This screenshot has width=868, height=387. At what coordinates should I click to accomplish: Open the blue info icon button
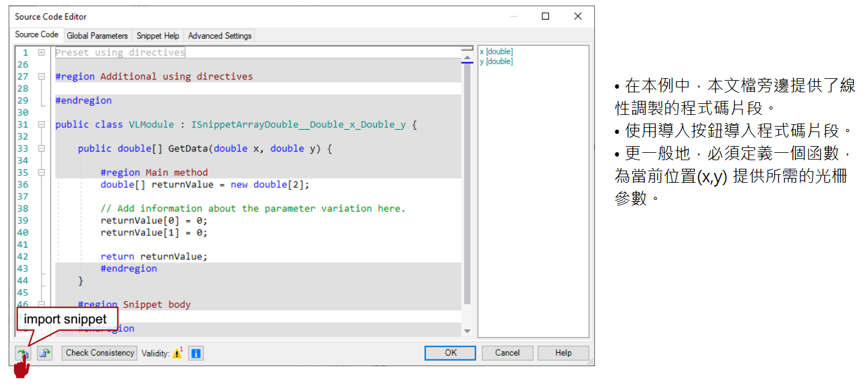pos(196,353)
